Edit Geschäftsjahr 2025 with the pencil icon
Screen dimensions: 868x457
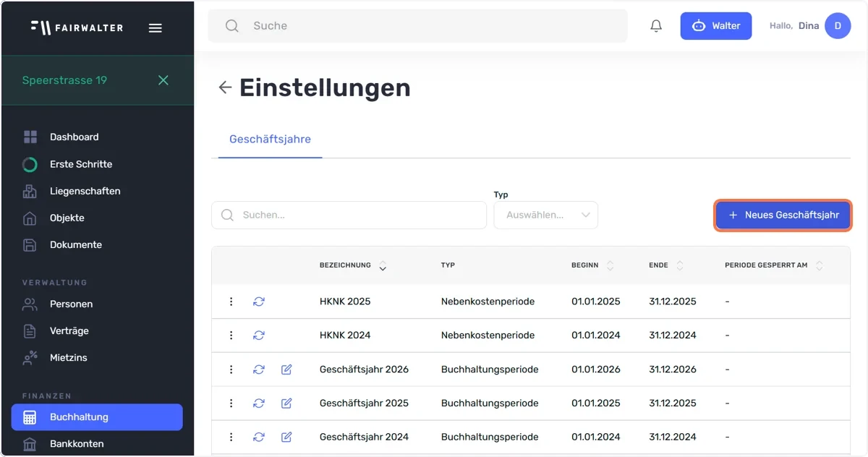[x=286, y=403]
